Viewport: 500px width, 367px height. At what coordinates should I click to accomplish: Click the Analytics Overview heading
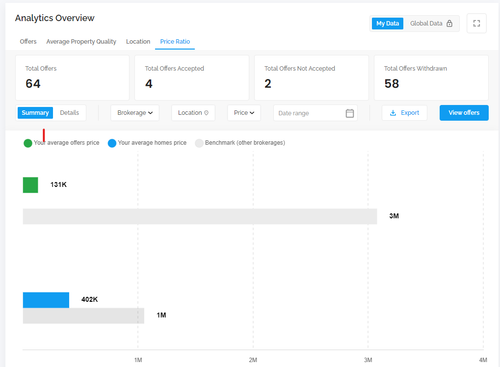pos(55,18)
